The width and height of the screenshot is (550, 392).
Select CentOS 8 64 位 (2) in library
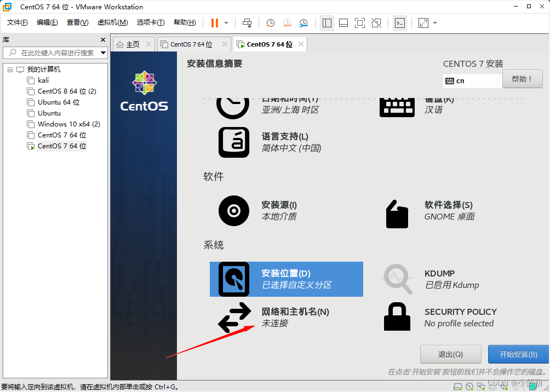click(67, 91)
